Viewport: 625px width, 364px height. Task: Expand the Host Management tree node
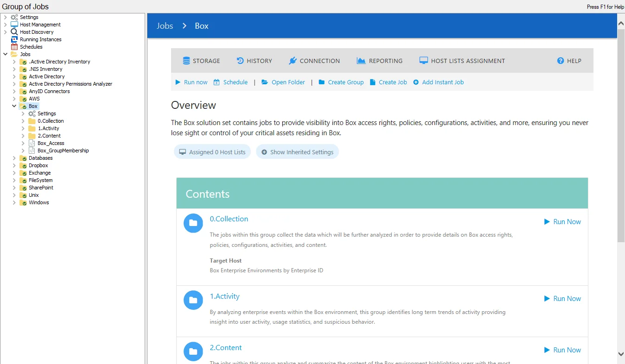coord(6,25)
